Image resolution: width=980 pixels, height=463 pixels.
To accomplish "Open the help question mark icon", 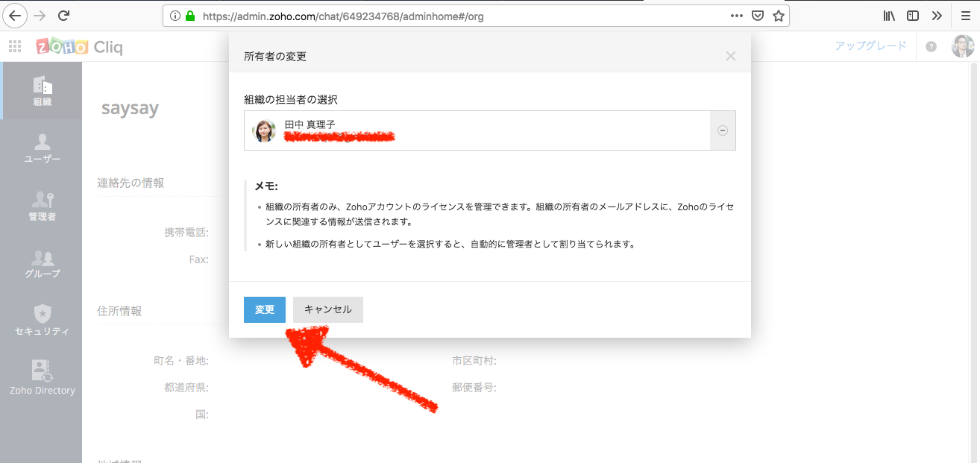I will point(931,46).
